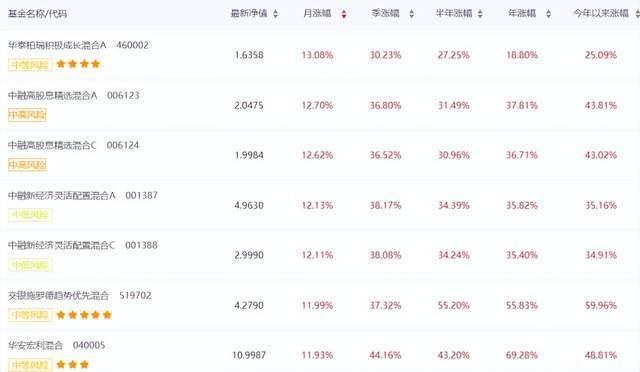Click the 今年以来涨幅 column header

pyautogui.click(x=601, y=13)
